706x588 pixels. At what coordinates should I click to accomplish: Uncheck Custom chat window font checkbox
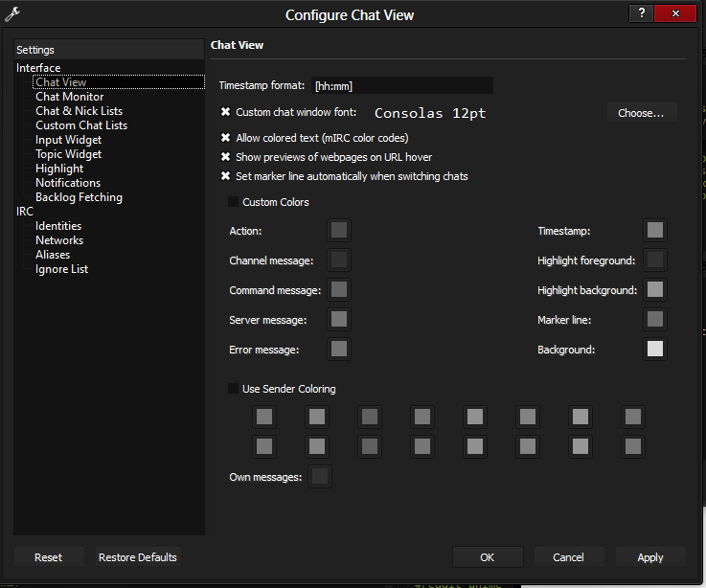[x=226, y=112]
